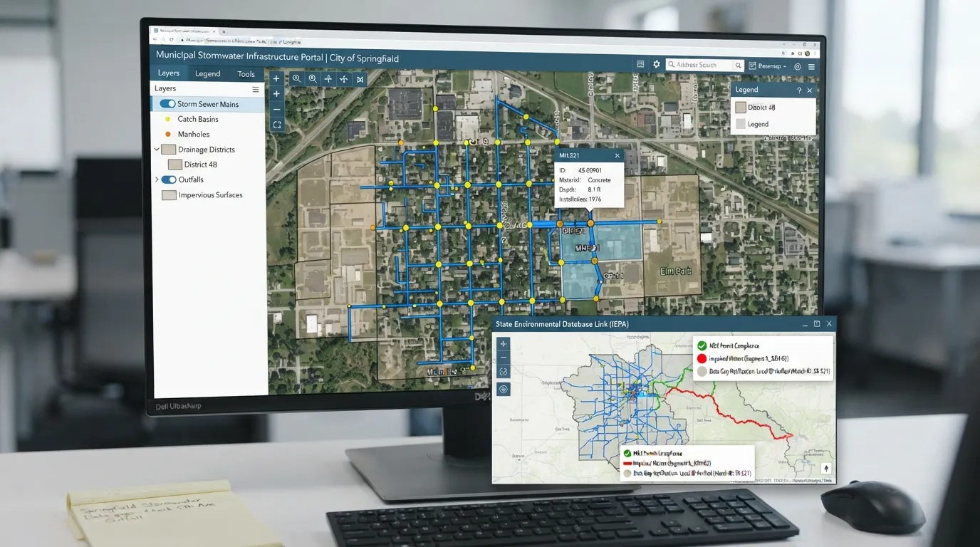Viewport: 980px width, 547px height.
Task: Open the Basemap dropdown
Action: [x=768, y=66]
